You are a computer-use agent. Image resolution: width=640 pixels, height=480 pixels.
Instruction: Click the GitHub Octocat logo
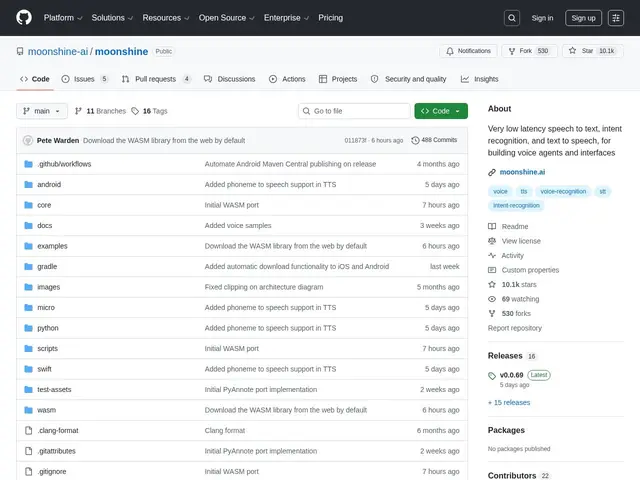[x=24, y=18]
